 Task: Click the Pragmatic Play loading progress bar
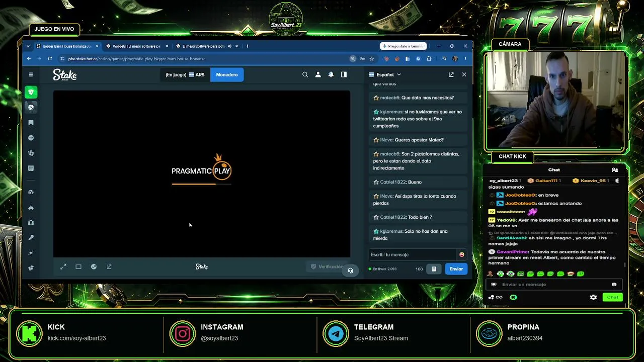tap(201, 184)
